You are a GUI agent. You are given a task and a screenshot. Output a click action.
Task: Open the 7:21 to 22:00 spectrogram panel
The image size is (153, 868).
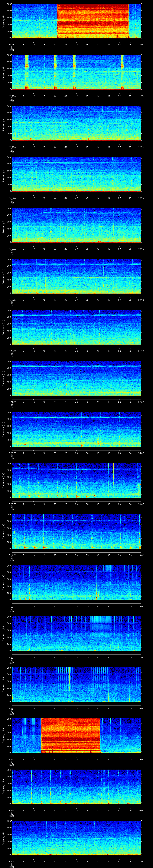[x=76, y=378]
